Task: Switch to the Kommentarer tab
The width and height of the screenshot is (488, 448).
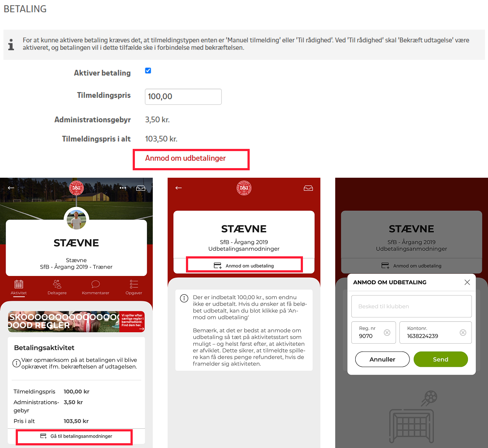Action: [95, 287]
